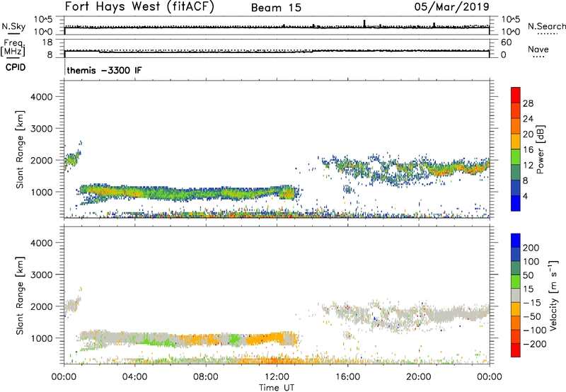
Task: Select the '08:00' time tick label
Action: click(x=205, y=377)
